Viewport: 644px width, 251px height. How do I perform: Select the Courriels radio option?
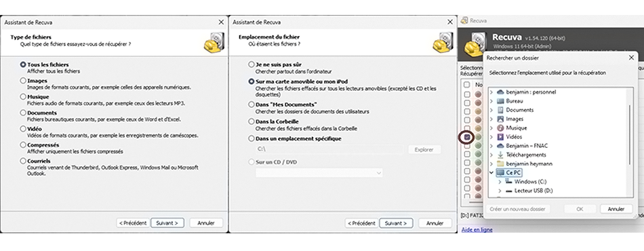[x=23, y=161]
